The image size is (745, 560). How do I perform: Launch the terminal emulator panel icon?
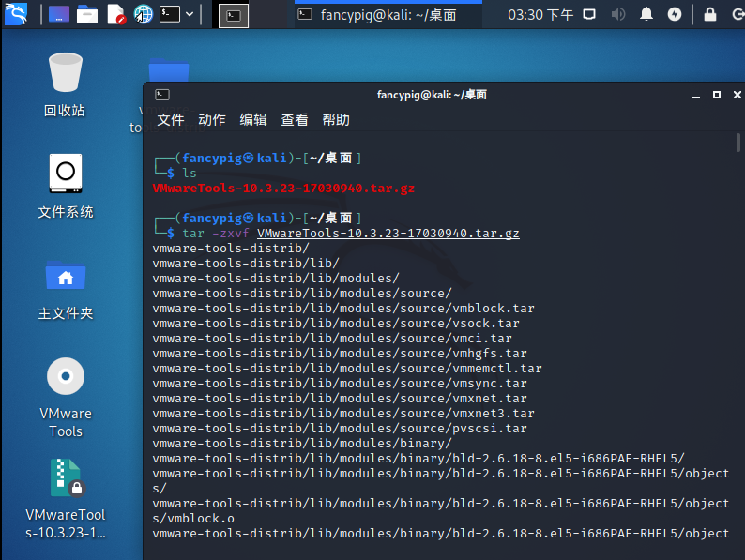(x=170, y=14)
